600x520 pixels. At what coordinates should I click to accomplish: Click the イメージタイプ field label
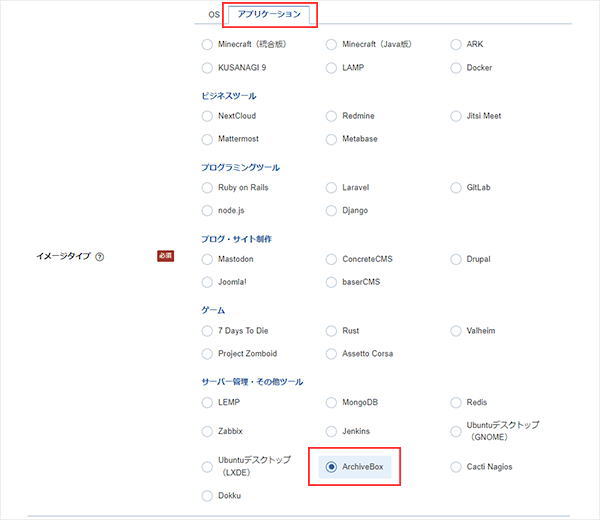[63, 256]
